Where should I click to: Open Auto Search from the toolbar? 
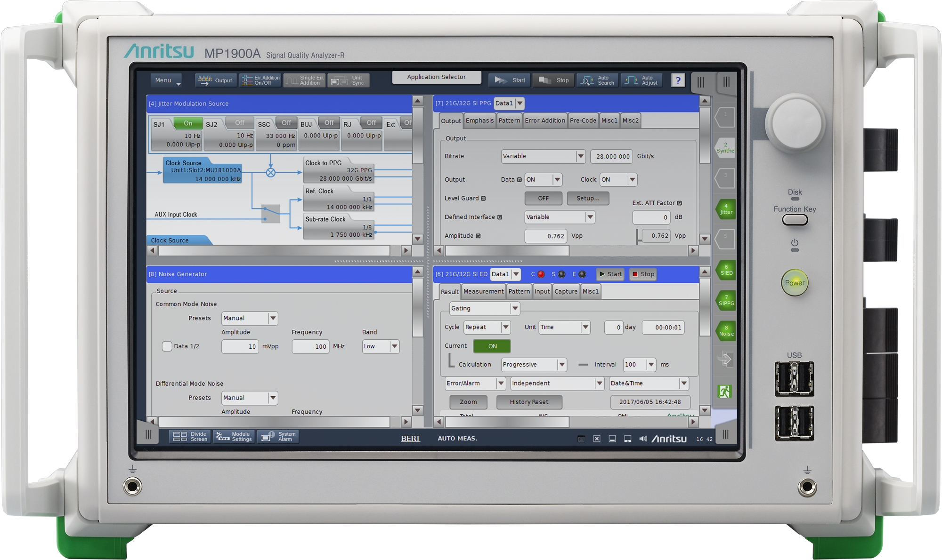[597, 80]
